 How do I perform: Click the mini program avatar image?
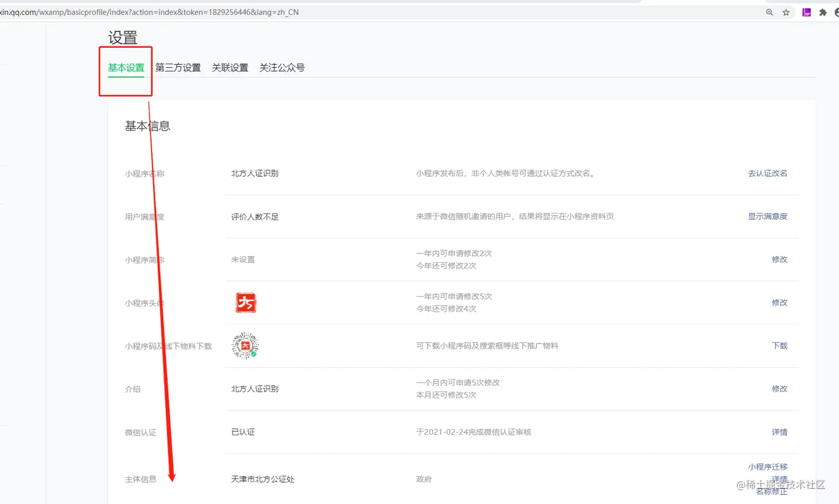246,303
